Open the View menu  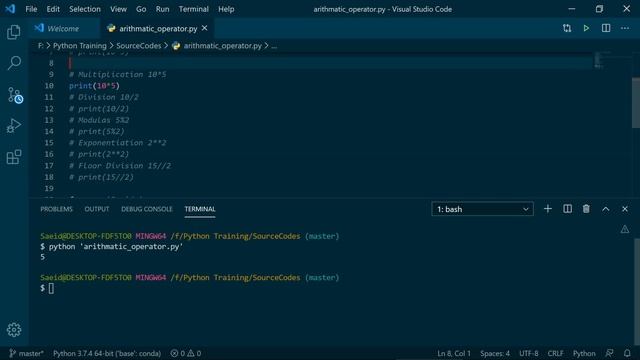click(x=118, y=9)
